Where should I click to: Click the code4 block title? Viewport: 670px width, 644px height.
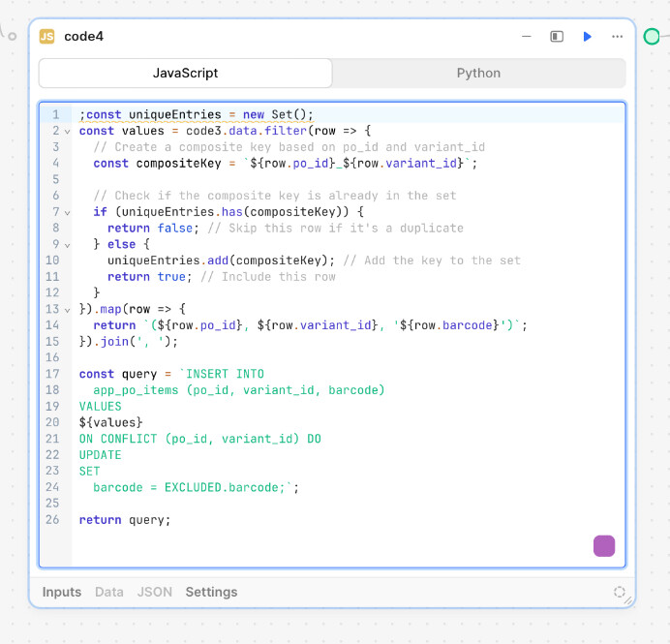tap(83, 37)
